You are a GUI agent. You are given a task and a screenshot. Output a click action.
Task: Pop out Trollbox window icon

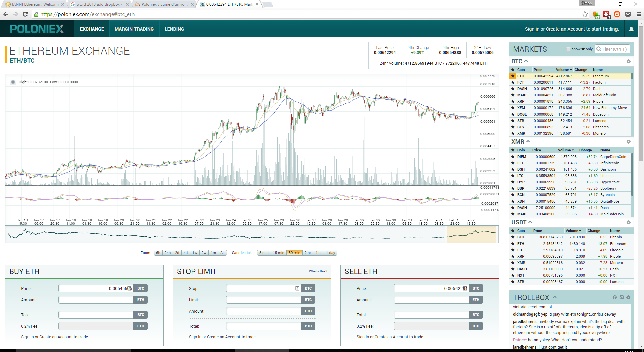coord(622,297)
